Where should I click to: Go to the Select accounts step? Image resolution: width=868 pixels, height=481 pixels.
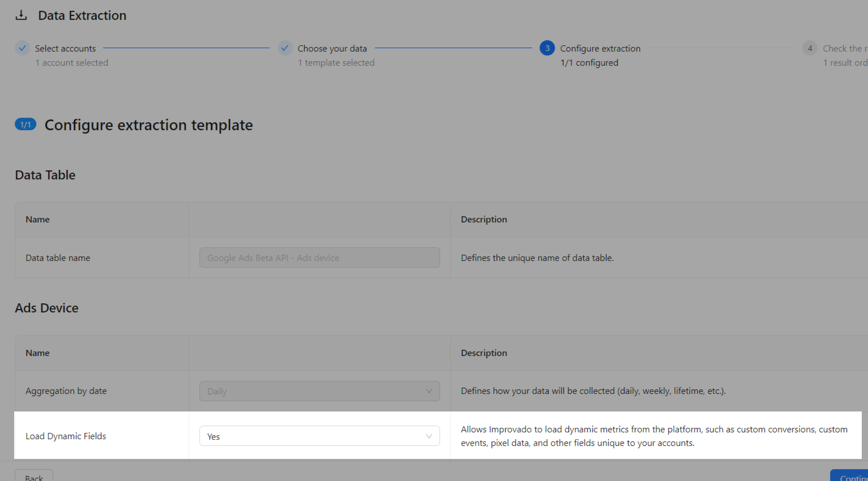point(65,48)
